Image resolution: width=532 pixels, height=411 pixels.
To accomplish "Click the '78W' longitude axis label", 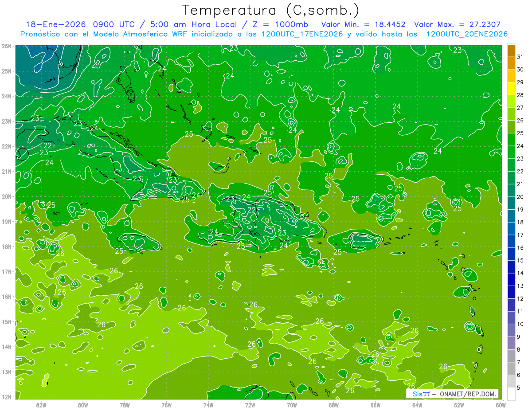I will coord(125,405).
